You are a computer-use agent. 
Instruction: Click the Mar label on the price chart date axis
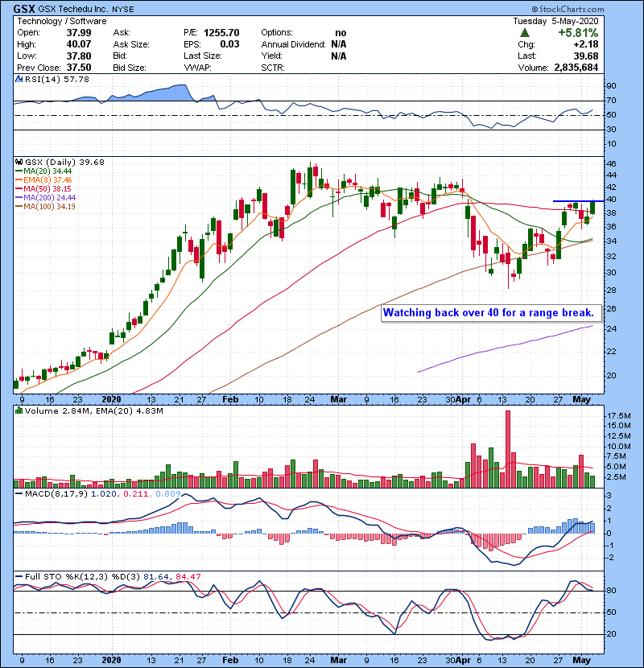tap(339, 400)
